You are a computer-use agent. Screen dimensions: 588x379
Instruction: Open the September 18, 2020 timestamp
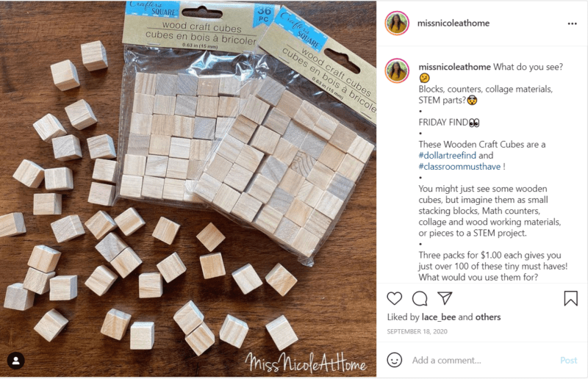click(417, 331)
